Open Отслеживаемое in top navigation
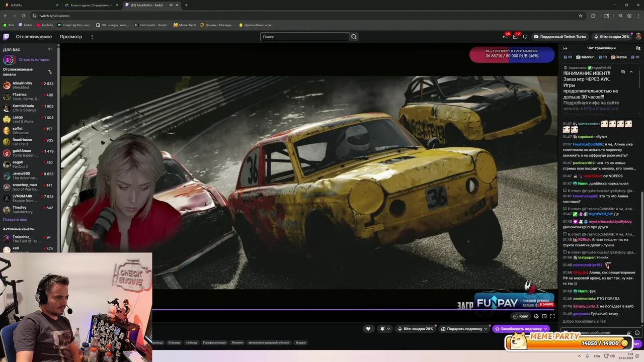The height and width of the screenshot is (362, 644). [x=34, y=37]
